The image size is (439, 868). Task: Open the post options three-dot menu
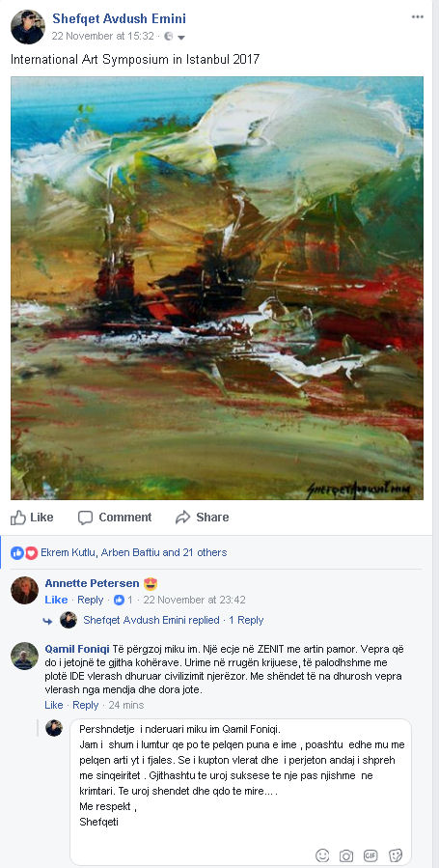click(418, 17)
